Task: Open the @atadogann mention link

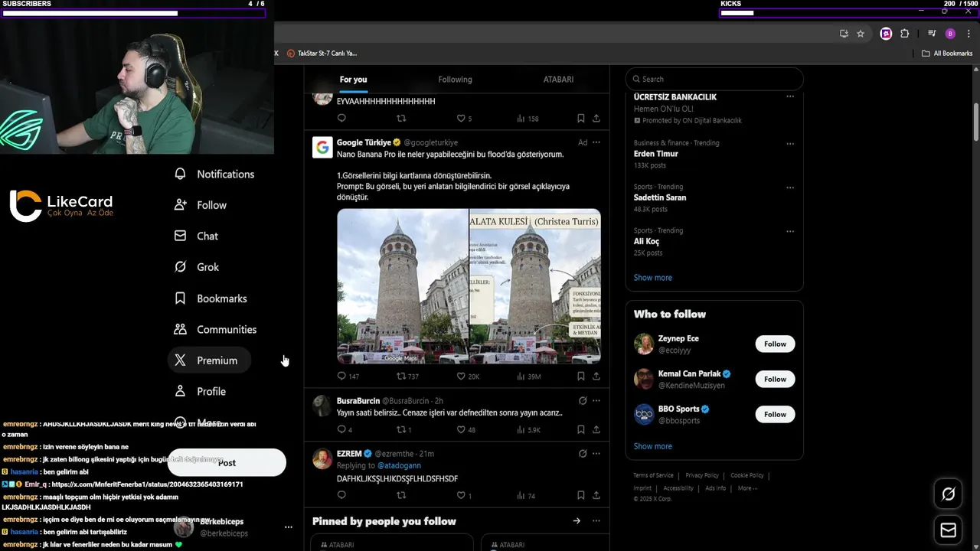Action: click(399, 465)
